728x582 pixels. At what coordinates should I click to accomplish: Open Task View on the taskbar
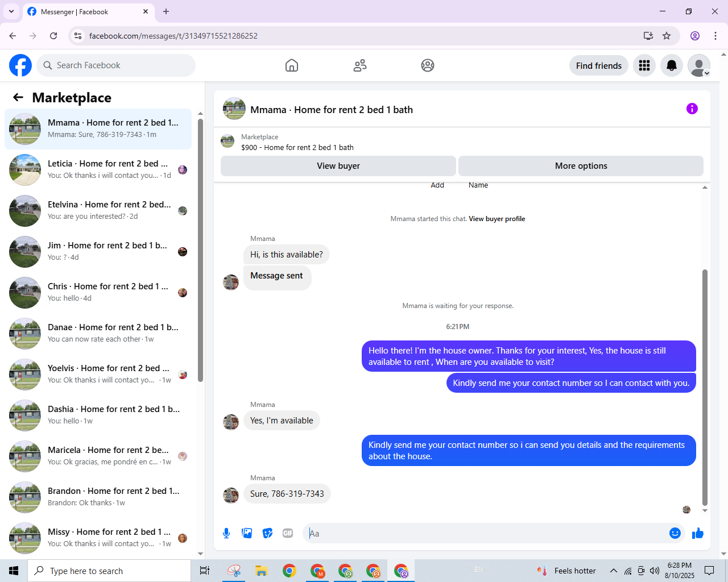[205, 571]
